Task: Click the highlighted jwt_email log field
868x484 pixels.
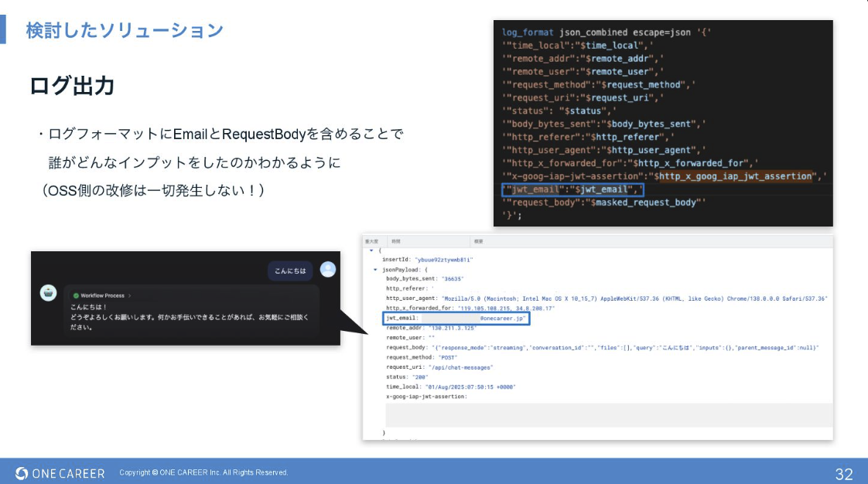Action: click(x=456, y=318)
